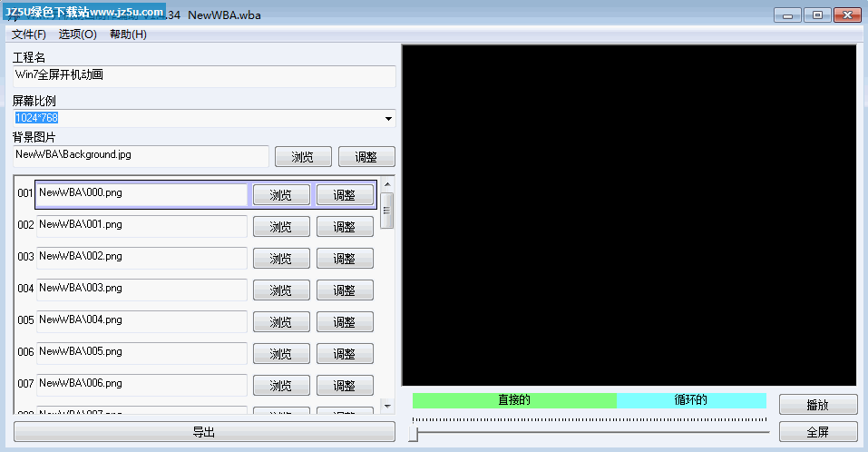Click the 001 NewWBA\000.png field
The width and height of the screenshot is (868, 452).
[x=141, y=194]
